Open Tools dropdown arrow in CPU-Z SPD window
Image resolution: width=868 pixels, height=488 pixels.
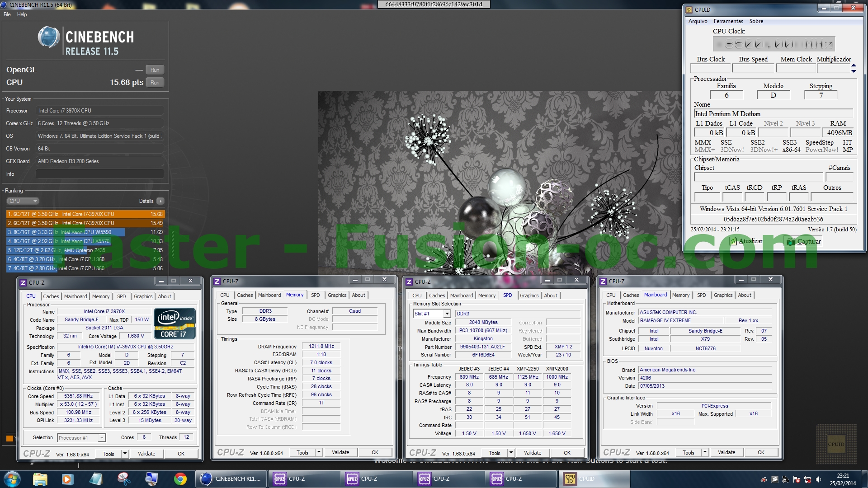pyautogui.click(x=511, y=453)
